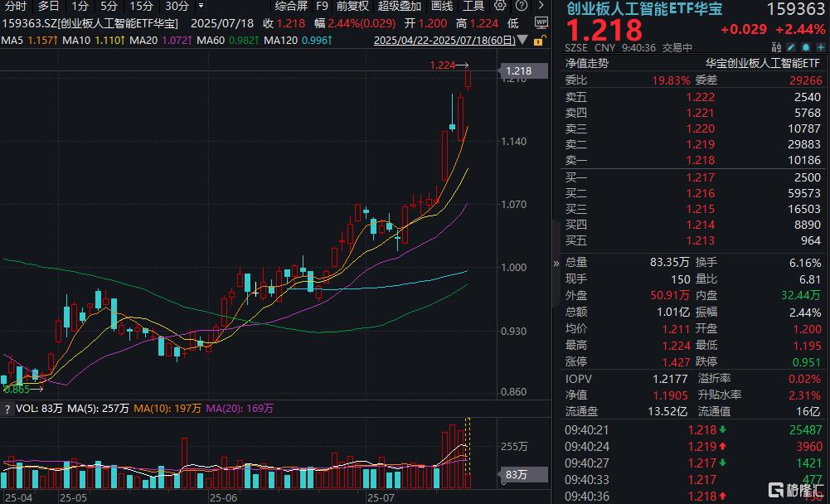This screenshot has width=830, height=504.
Task: Switch to 分时 intraday view
Action: click(x=16, y=6)
